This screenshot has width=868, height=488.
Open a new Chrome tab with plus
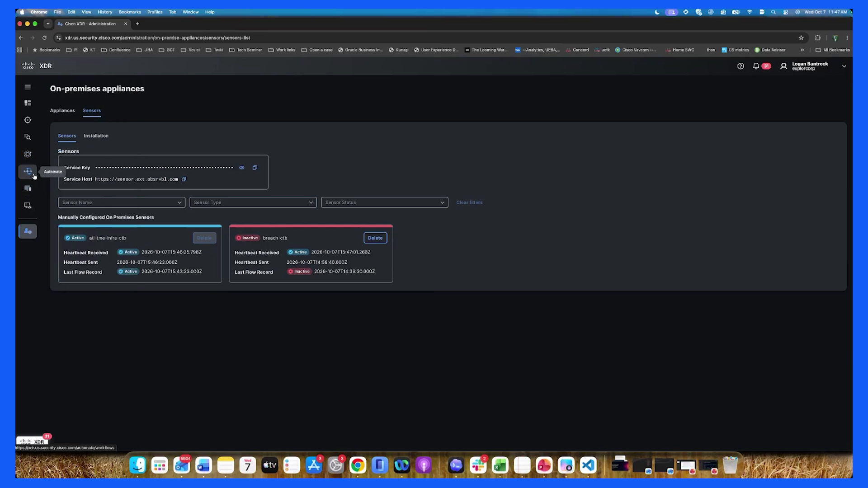(137, 24)
